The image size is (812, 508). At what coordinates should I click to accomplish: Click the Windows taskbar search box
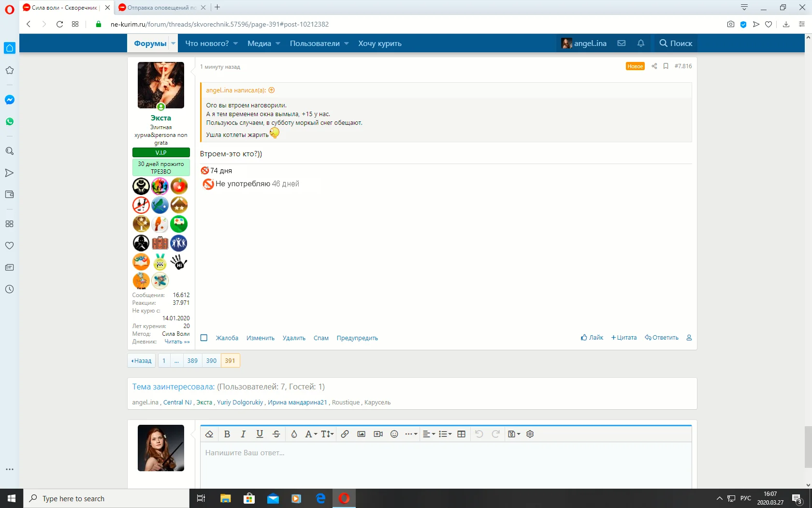click(106, 498)
